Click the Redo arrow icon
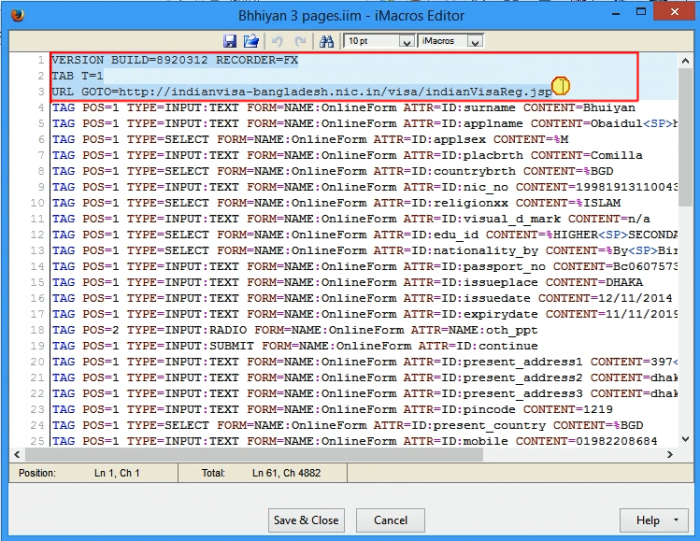This screenshot has width=700, height=541. 300,42
